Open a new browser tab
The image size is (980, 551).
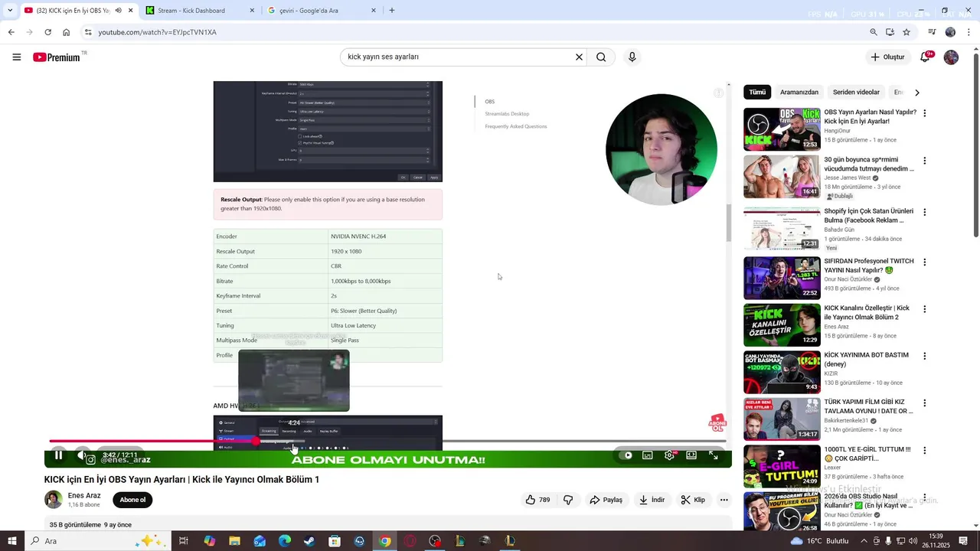point(392,11)
